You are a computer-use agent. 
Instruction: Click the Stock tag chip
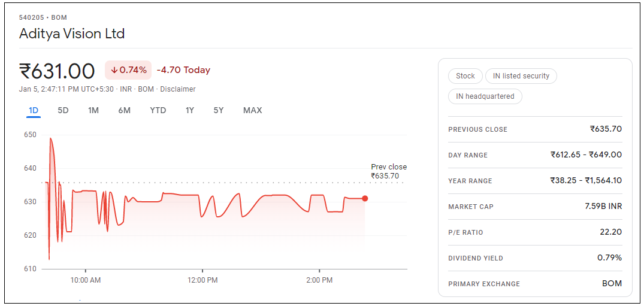tap(465, 76)
